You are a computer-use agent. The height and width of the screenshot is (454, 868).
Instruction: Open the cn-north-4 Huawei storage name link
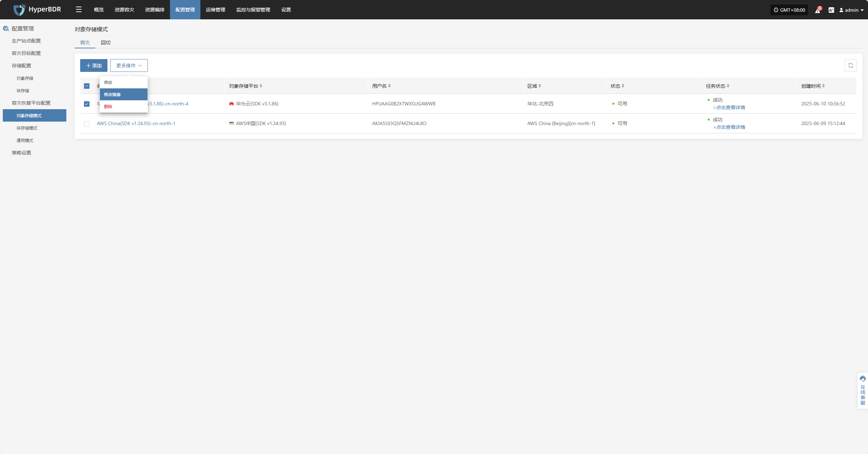pyautogui.click(x=168, y=104)
